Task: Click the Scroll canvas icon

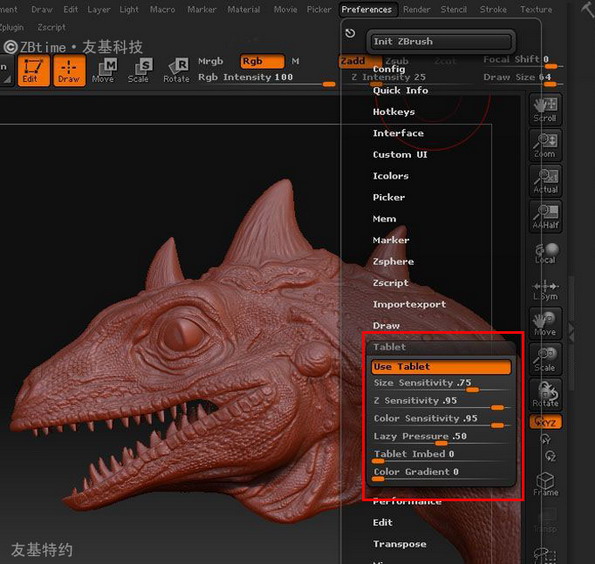Action: point(545,109)
